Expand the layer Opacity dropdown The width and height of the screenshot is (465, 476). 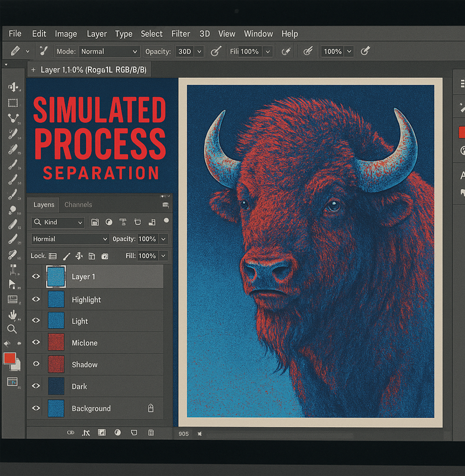165,239
